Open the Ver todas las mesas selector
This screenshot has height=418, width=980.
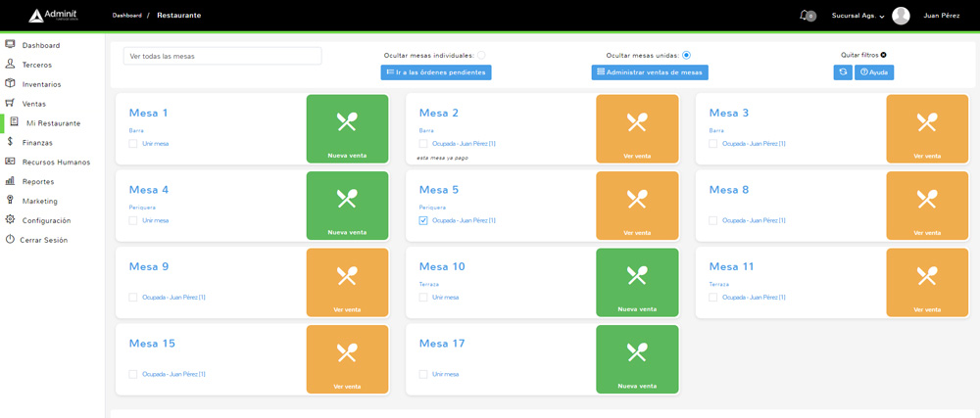point(222,56)
